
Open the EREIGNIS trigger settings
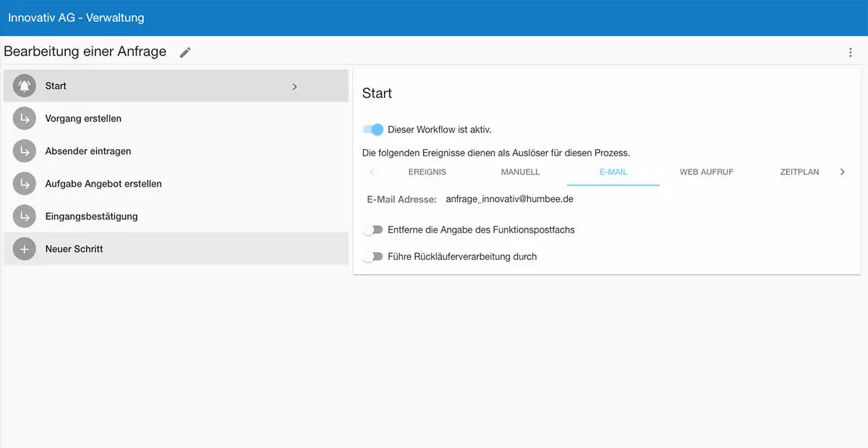click(x=427, y=172)
